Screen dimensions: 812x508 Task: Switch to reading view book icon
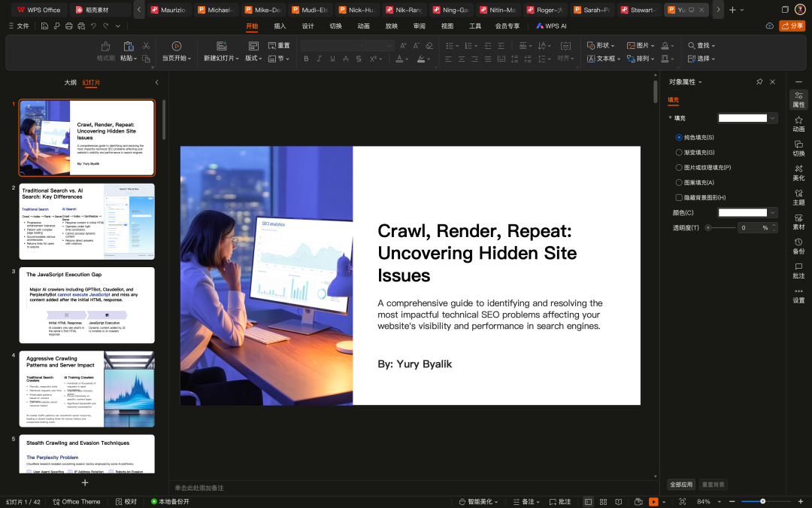618,502
